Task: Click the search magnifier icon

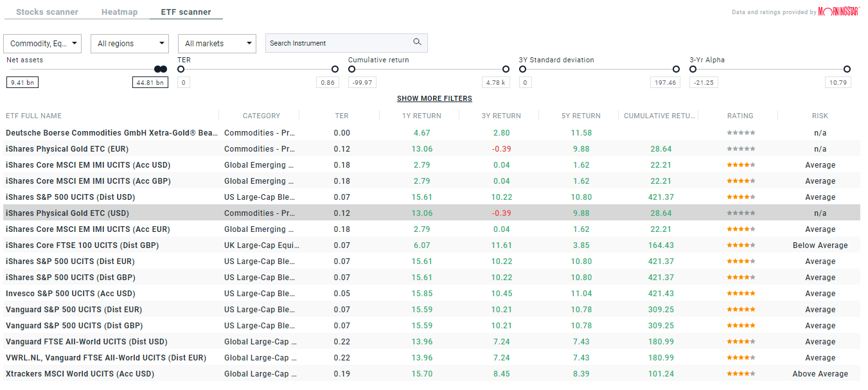Action: coord(418,42)
